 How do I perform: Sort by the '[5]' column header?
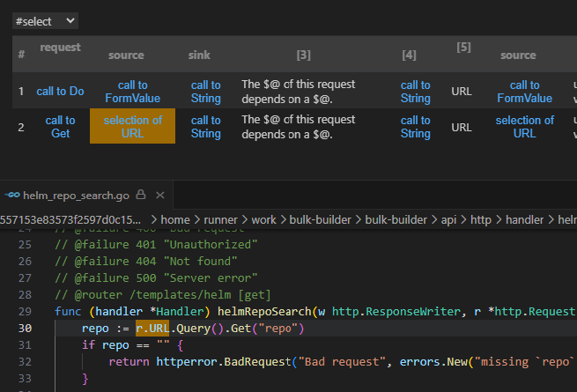463,47
